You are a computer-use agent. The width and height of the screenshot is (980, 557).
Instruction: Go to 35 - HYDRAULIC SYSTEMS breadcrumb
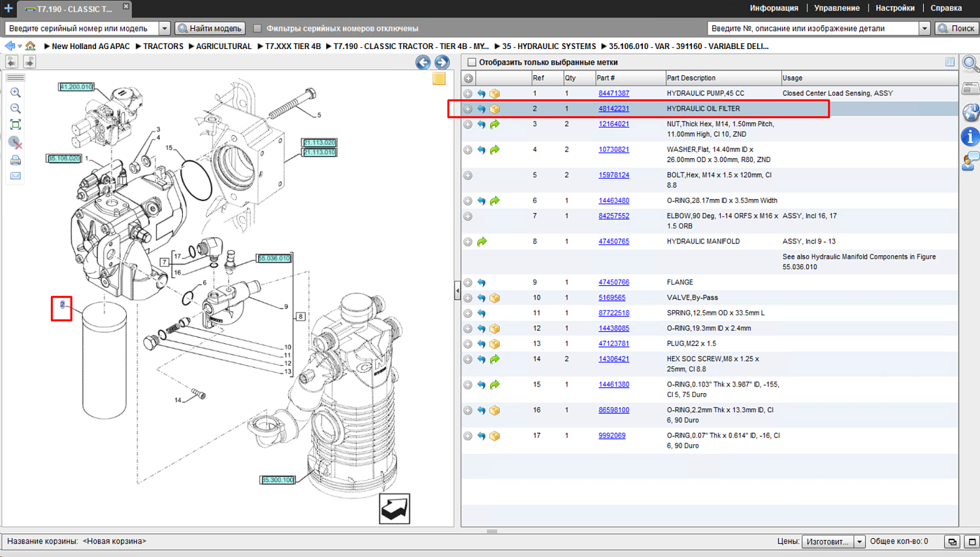coord(549,46)
